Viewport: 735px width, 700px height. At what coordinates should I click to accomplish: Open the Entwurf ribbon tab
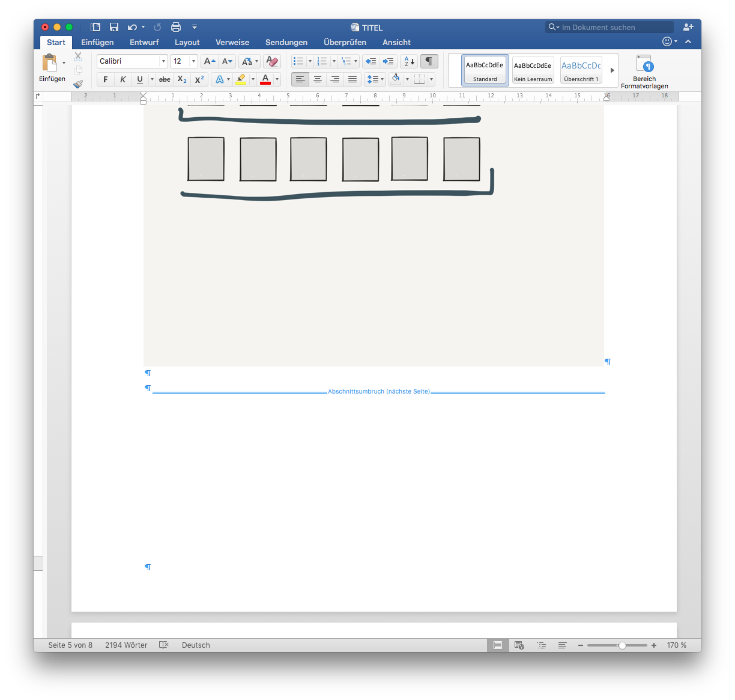144,42
